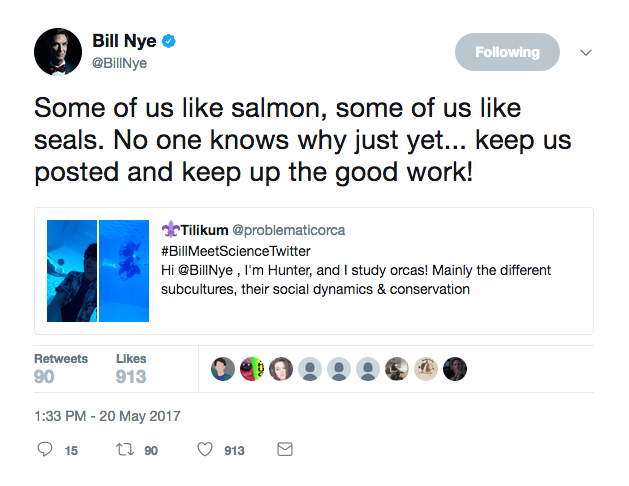Click the reply speech bubble icon
The height and width of the screenshot is (486, 629).
(x=44, y=450)
